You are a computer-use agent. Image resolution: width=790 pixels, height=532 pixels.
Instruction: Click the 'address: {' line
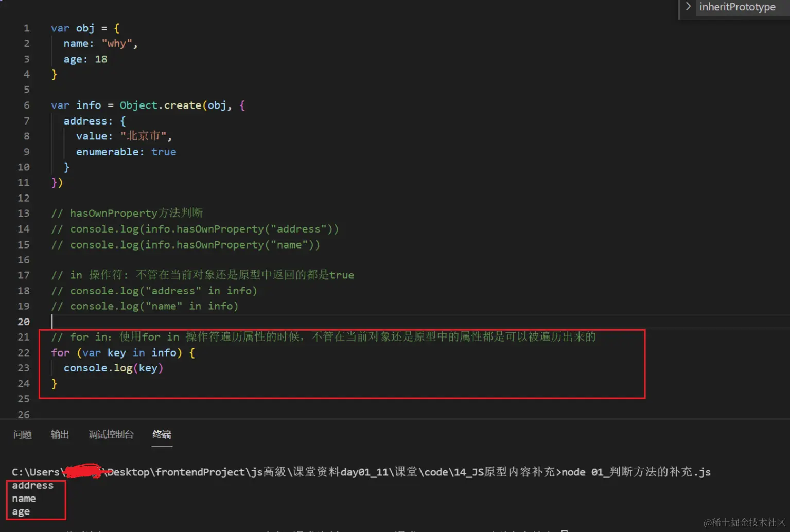coord(95,121)
